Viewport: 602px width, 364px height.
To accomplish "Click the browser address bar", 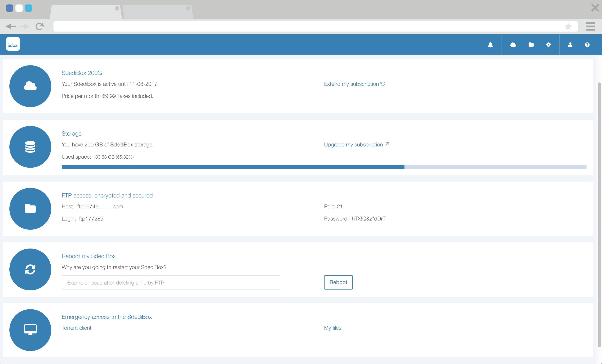I will click(x=315, y=26).
